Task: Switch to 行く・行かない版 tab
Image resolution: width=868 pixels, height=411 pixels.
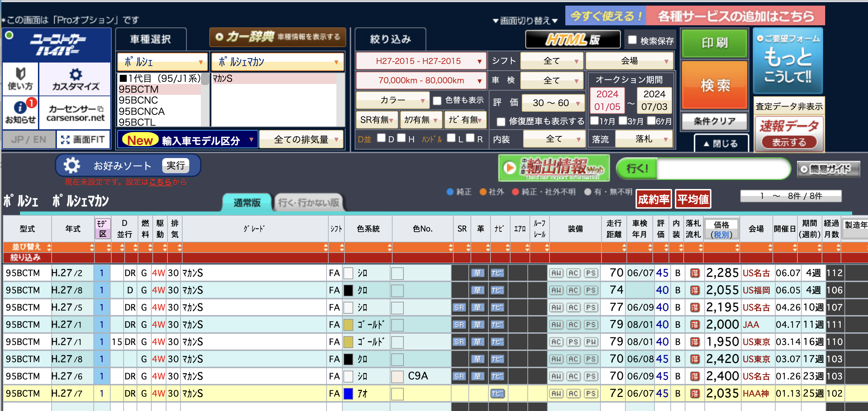Action: [309, 203]
